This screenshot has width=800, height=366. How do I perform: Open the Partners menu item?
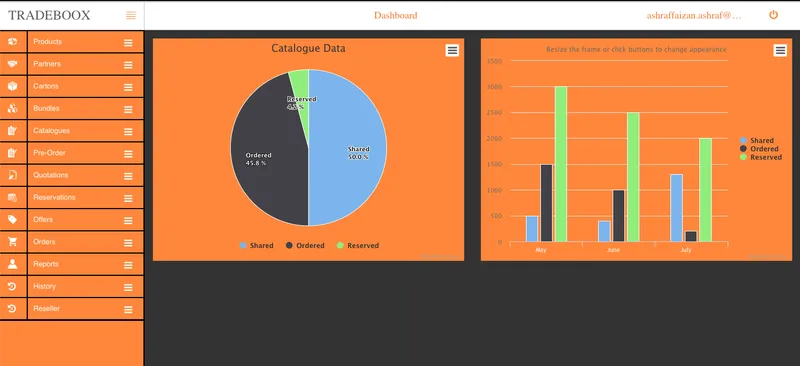47,64
